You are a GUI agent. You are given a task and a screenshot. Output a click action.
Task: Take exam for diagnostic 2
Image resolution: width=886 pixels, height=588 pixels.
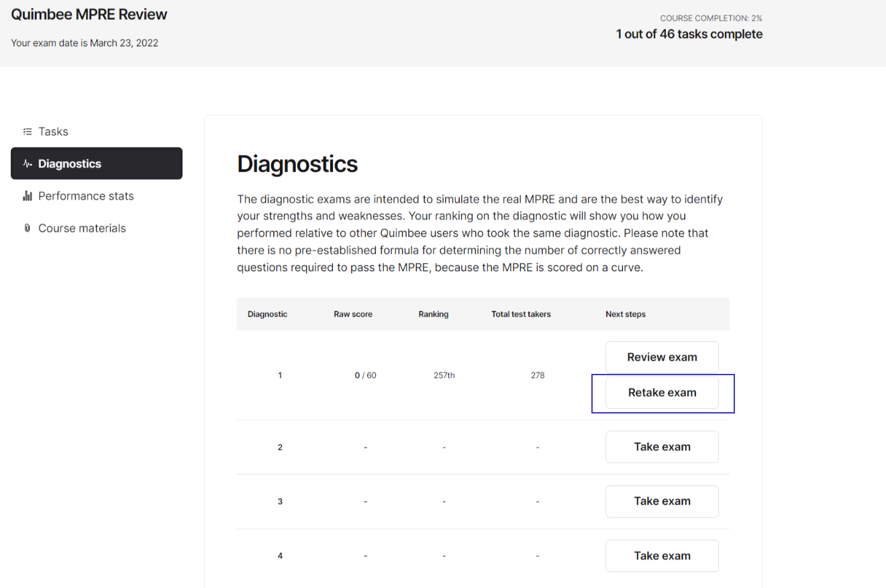coord(662,447)
